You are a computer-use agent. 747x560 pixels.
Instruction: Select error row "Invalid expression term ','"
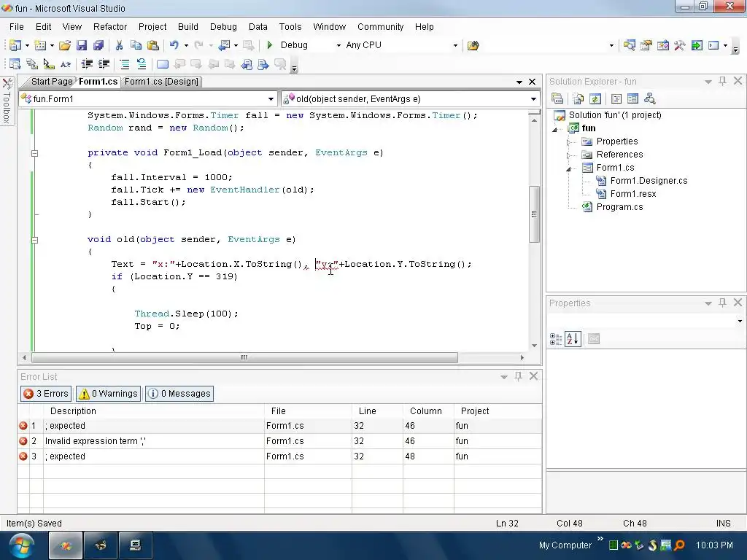[x=279, y=441]
